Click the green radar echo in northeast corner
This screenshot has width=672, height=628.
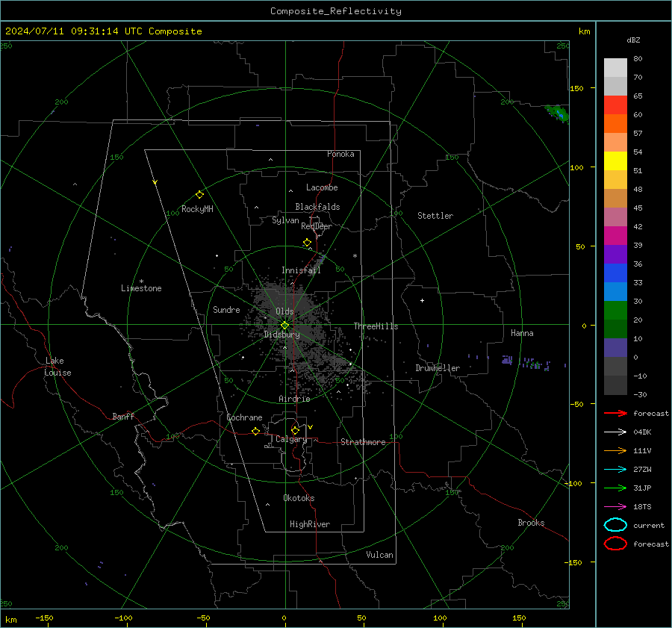(558, 114)
